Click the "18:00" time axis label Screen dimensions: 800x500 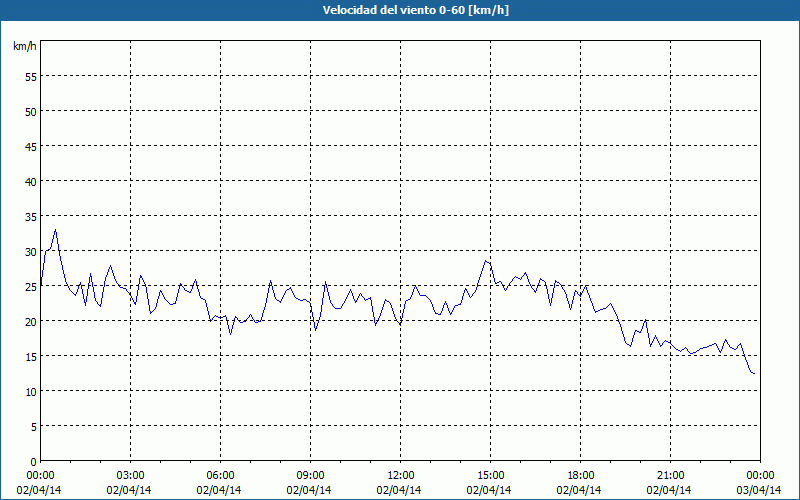pyautogui.click(x=581, y=476)
